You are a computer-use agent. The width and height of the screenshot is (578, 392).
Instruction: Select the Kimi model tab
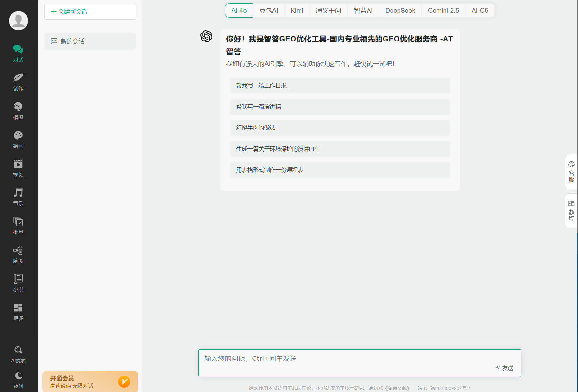[297, 11]
